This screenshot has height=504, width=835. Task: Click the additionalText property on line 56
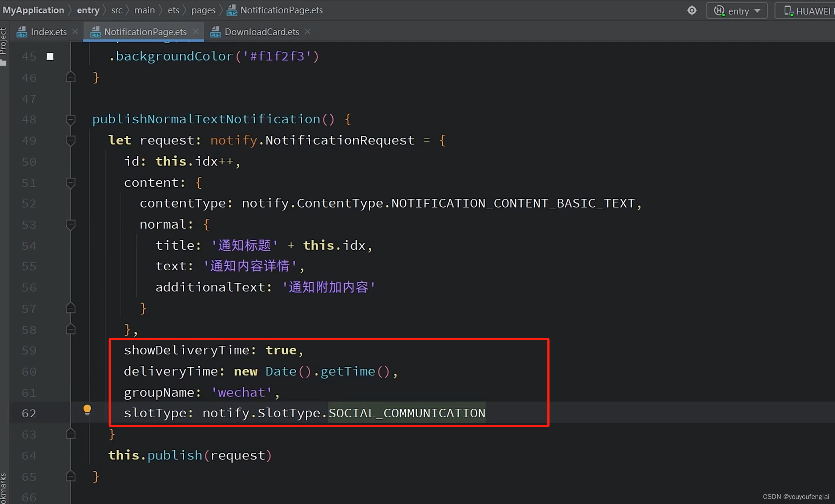click(x=210, y=287)
